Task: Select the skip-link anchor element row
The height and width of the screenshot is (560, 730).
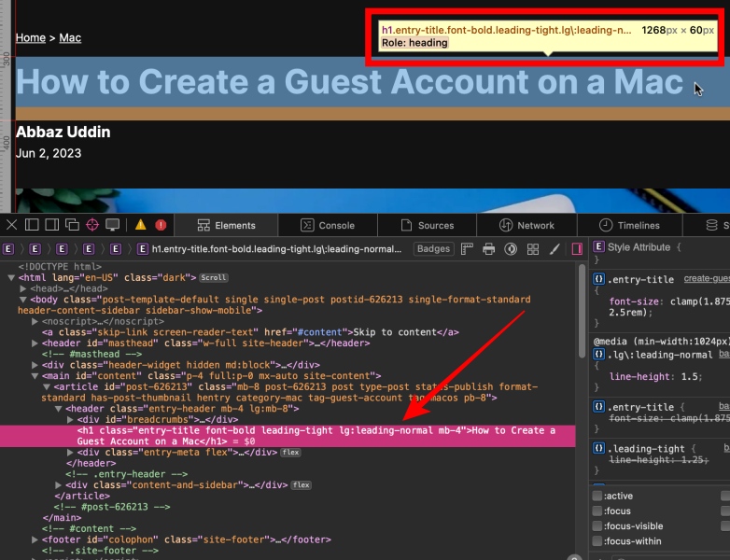Action: coord(250,332)
